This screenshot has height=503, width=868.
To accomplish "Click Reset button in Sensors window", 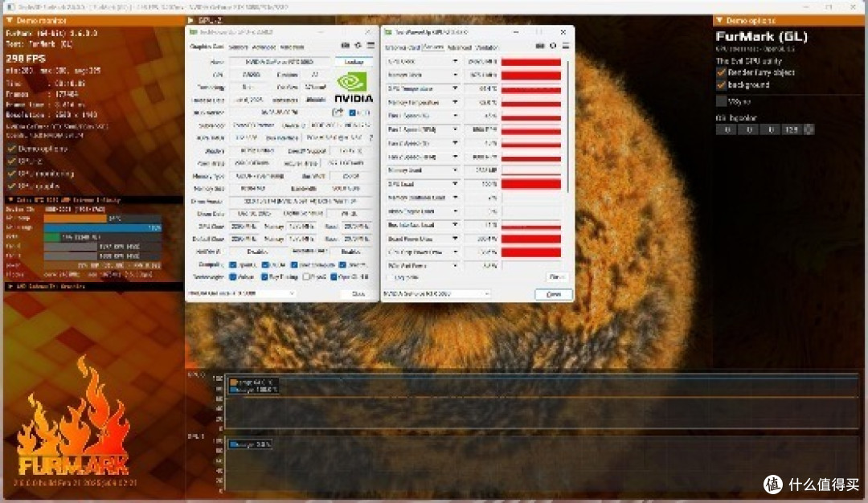I will tap(556, 276).
